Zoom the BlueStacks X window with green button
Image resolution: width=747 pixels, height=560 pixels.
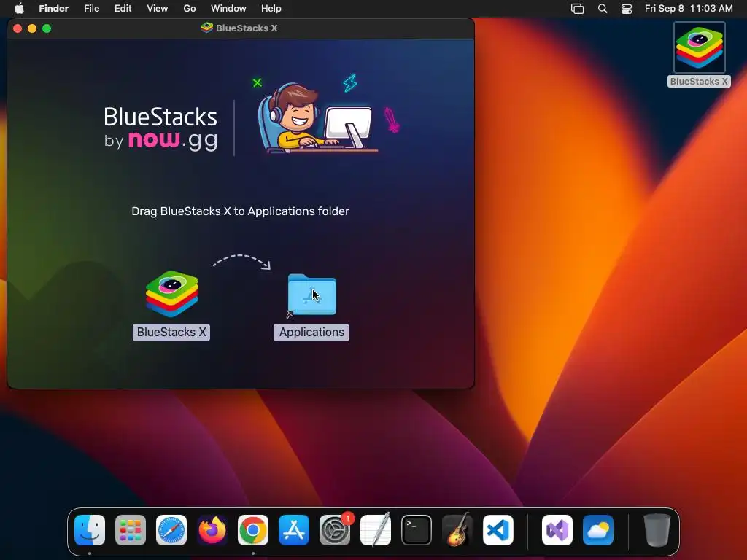[x=47, y=28]
